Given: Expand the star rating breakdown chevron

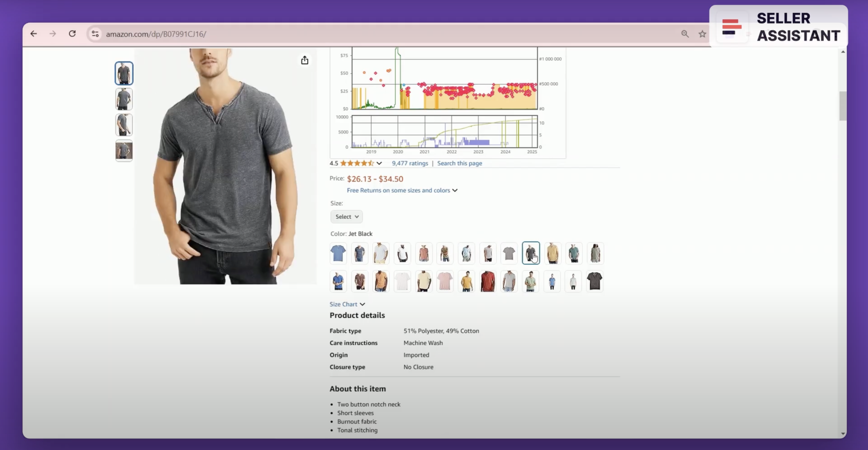Looking at the screenshot, I should tap(379, 163).
